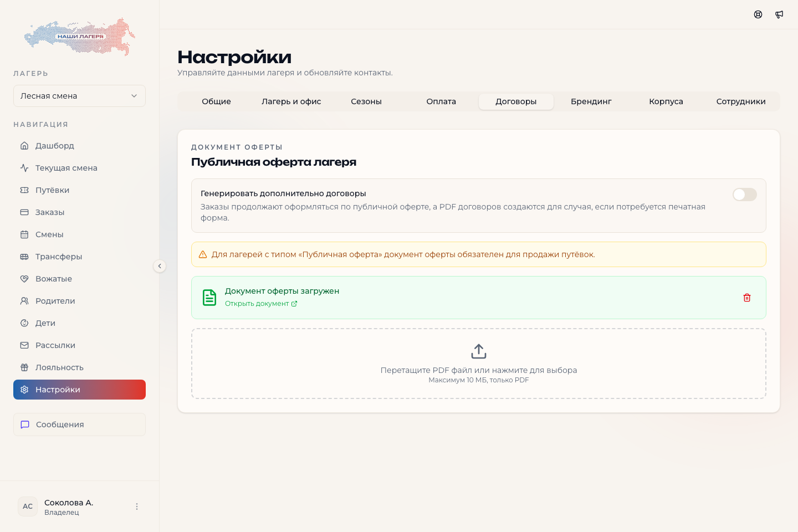Switch to the Сотрудники tab
The height and width of the screenshot is (532, 798).
coord(741,101)
